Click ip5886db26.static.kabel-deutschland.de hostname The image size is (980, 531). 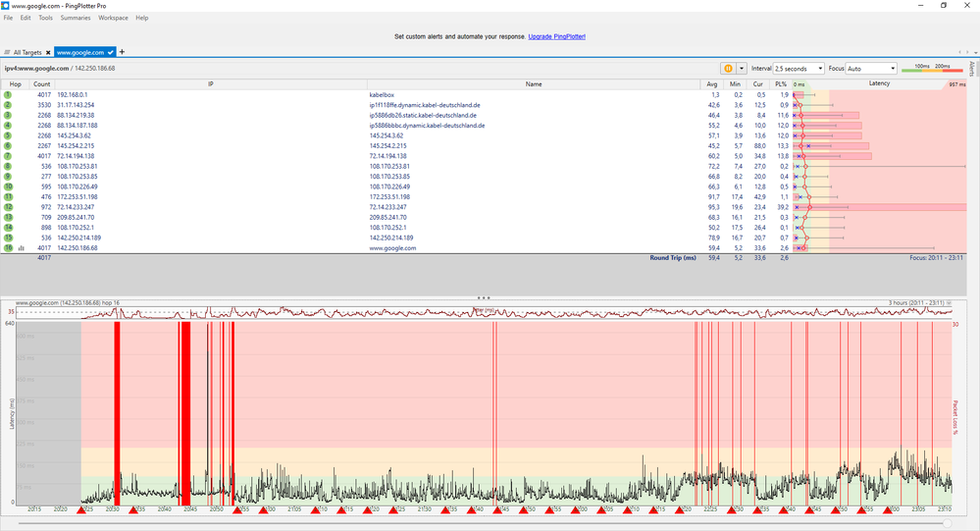pyautogui.click(x=423, y=115)
